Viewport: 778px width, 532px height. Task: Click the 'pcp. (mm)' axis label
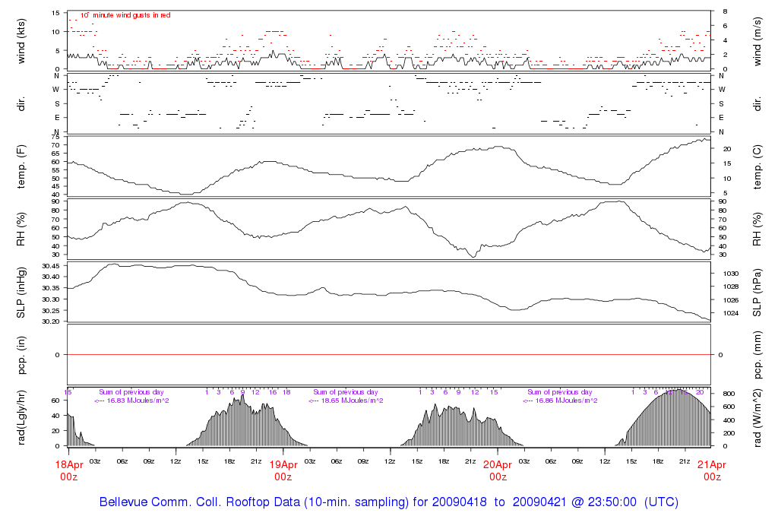(757, 356)
